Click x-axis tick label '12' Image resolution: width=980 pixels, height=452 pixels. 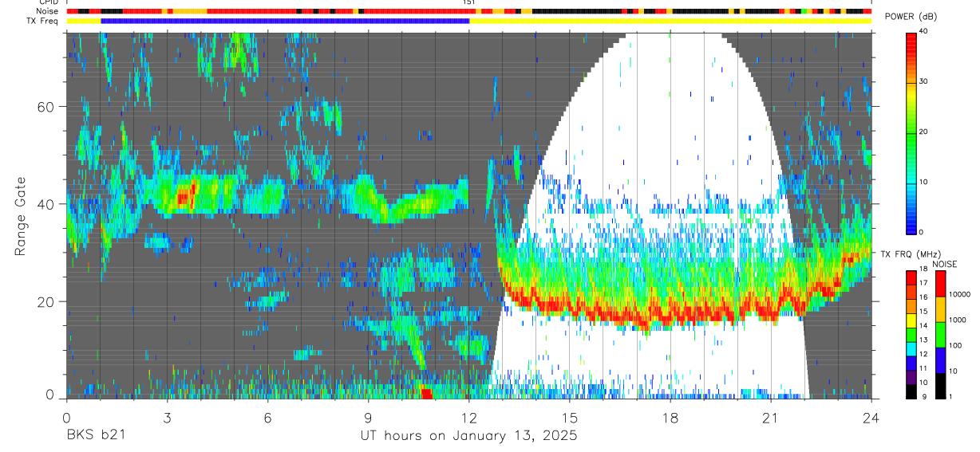click(469, 417)
